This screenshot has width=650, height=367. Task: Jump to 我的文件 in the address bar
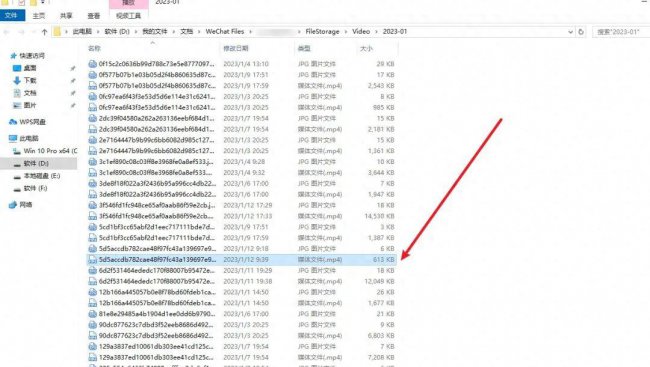pyautogui.click(x=155, y=32)
